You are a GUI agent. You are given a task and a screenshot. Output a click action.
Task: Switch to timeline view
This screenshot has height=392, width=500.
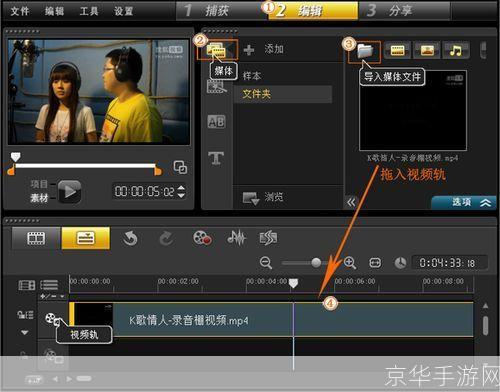coord(86,238)
